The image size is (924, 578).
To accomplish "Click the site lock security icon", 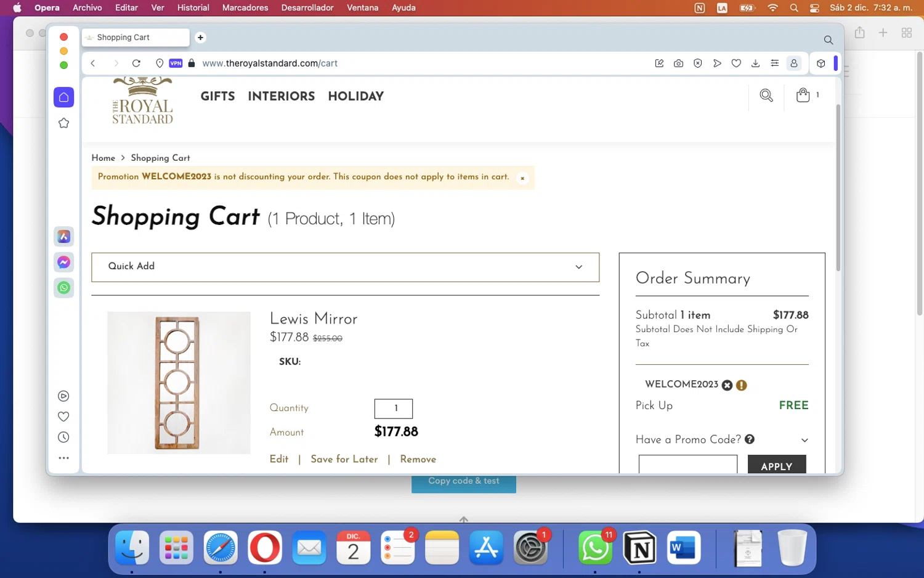I will tap(192, 63).
